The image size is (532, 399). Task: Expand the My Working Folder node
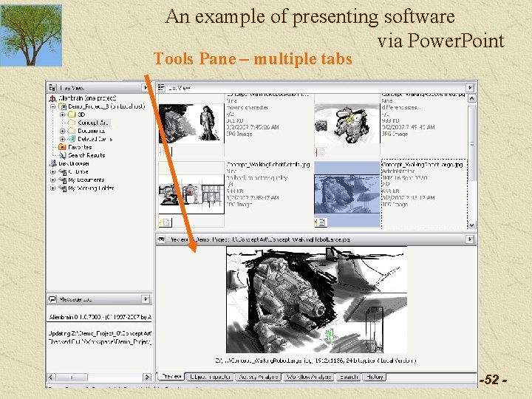point(52,188)
